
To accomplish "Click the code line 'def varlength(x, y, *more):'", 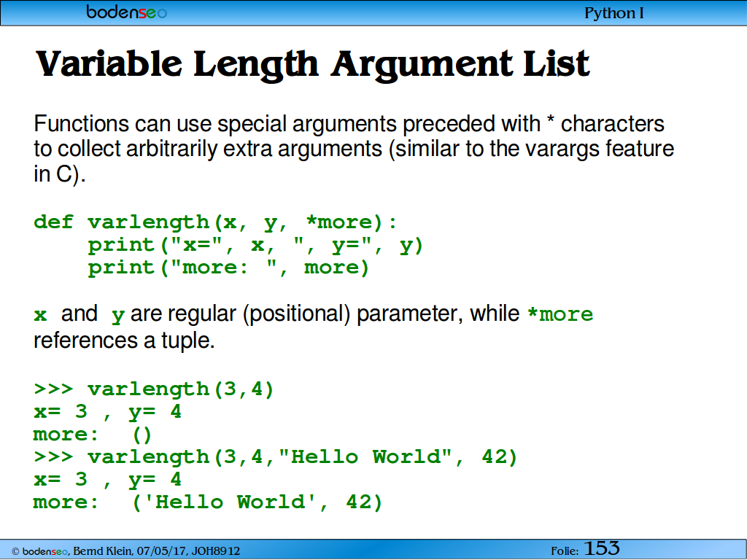I will click(x=215, y=222).
